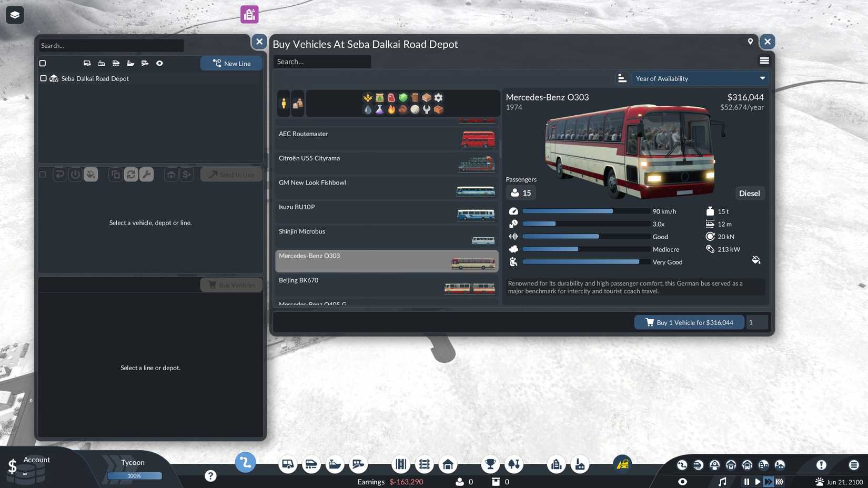This screenshot has height=488, width=868.
Task: Filter line list by aircraft
Action: [145, 63]
